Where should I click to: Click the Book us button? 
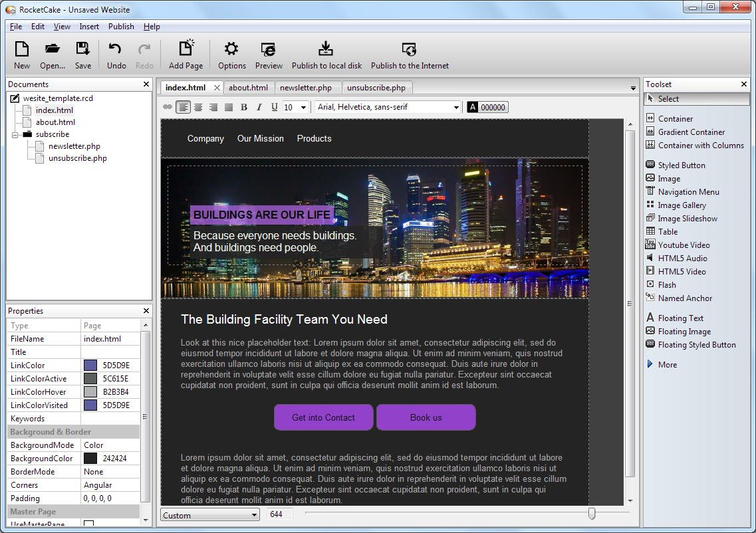coord(426,417)
